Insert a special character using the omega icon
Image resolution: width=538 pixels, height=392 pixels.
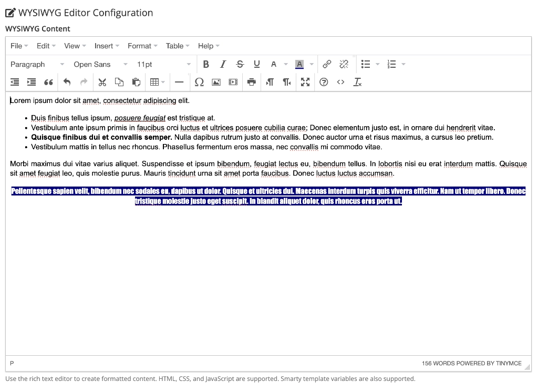(x=199, y=82)
